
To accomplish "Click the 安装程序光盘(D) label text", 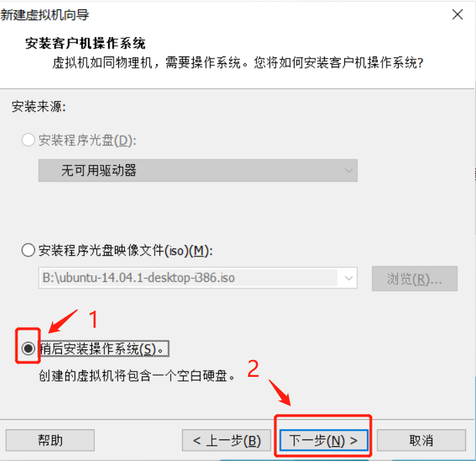I will pyautogui.click(x=87, y=140).
